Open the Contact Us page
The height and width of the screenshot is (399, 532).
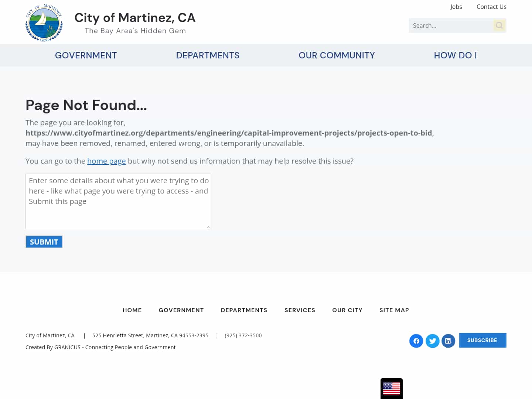click(491, 7)
